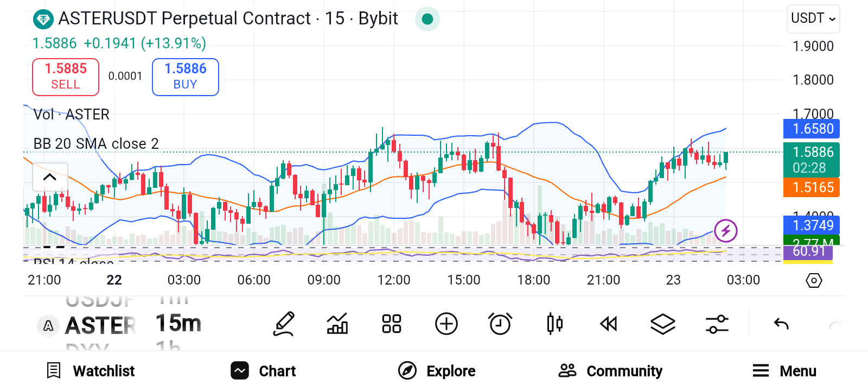Open chart settings sliders icon
The width and height of the screenshot is (868, 391).
pos(717,324)
